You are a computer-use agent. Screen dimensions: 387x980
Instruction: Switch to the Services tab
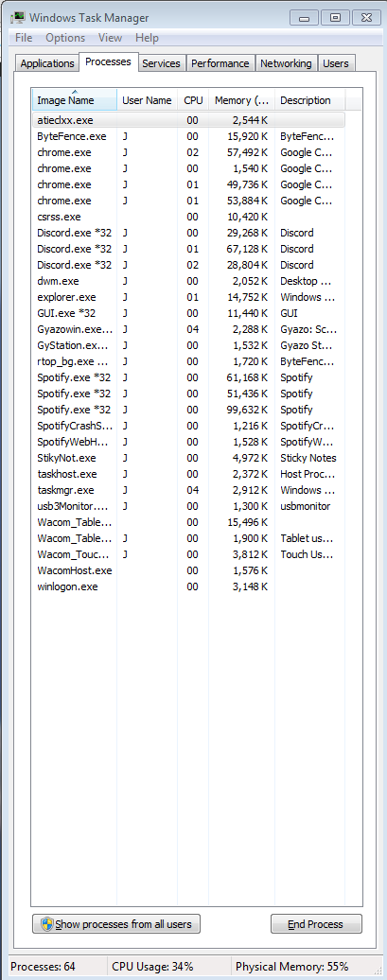coord(161,63)
